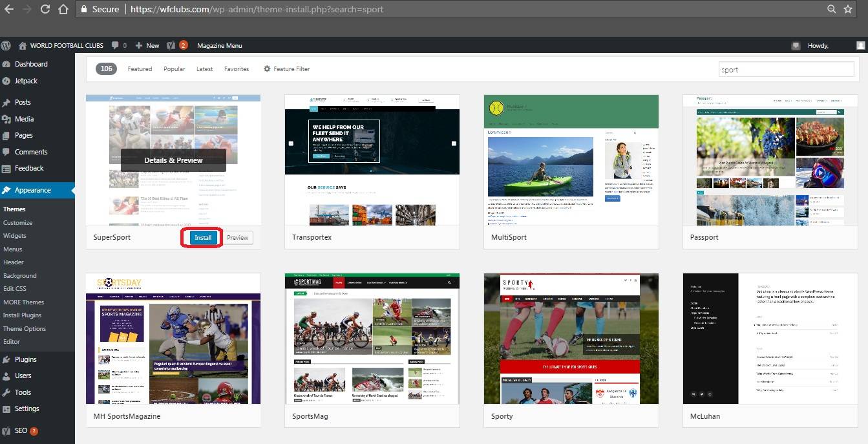Click the 106 theme count badge

click(x=107, y=69)
